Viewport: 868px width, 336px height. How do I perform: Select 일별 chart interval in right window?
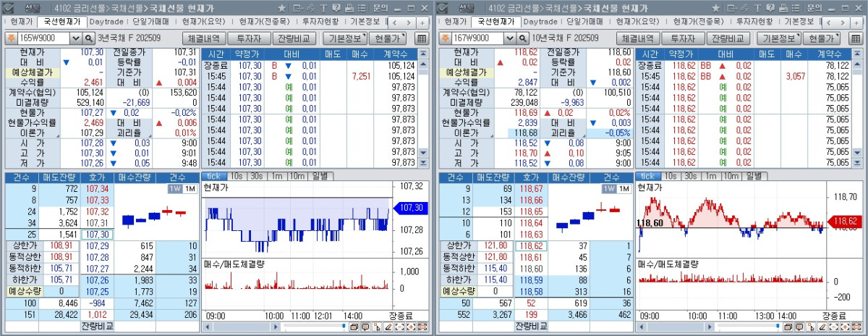click(754, 176)
